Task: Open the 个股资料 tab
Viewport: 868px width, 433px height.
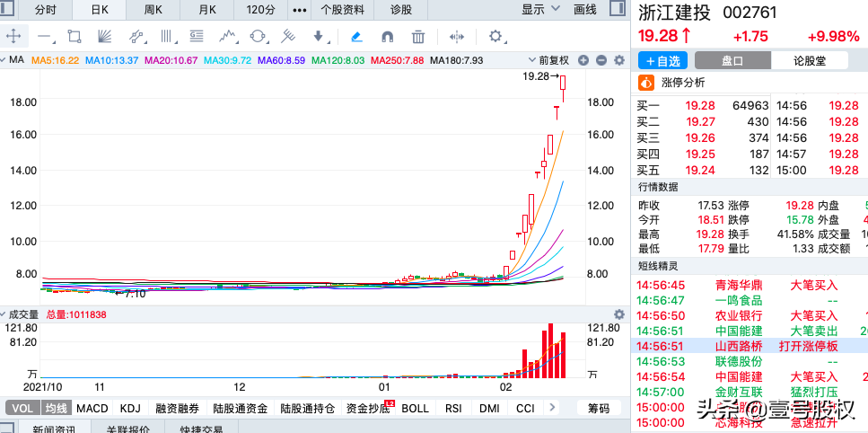Action: pos(343,9)
